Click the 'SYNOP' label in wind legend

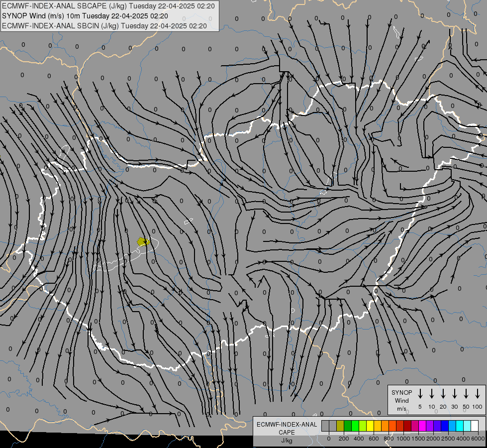point(401,392)
